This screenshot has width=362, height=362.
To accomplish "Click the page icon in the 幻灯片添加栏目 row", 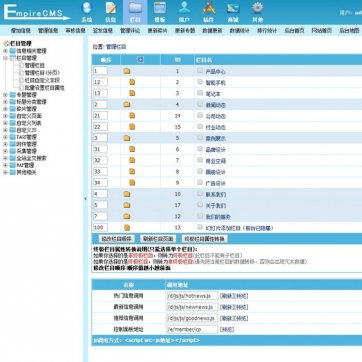I will (x=127, y=228).
